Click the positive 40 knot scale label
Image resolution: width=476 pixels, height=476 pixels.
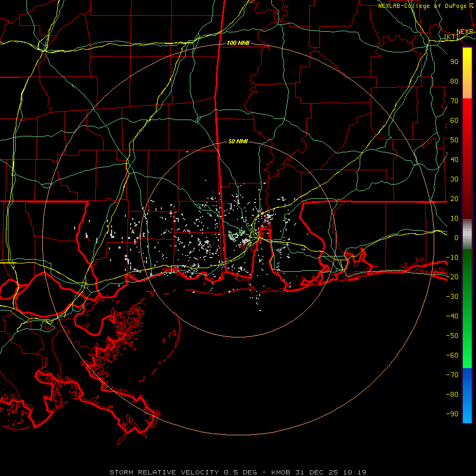coord(454,159)
